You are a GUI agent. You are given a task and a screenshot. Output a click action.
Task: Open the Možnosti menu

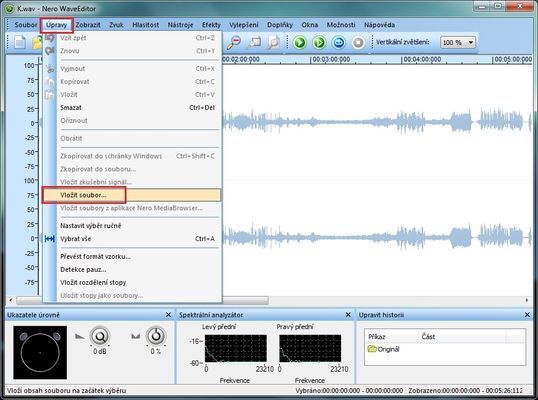tap(341, 25)
